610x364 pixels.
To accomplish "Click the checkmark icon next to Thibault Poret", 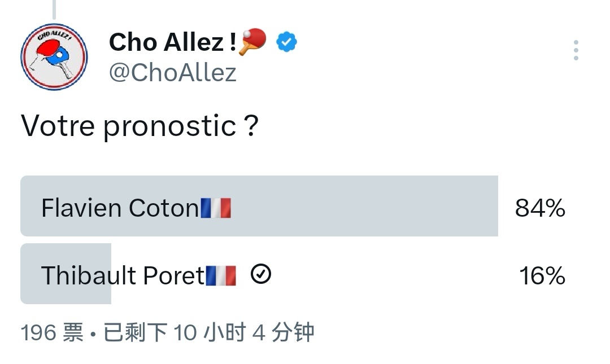I will click(260, 275).
